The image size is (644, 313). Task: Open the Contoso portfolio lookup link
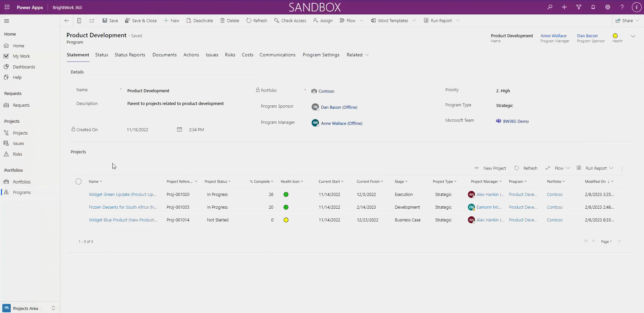pos(326,91)
